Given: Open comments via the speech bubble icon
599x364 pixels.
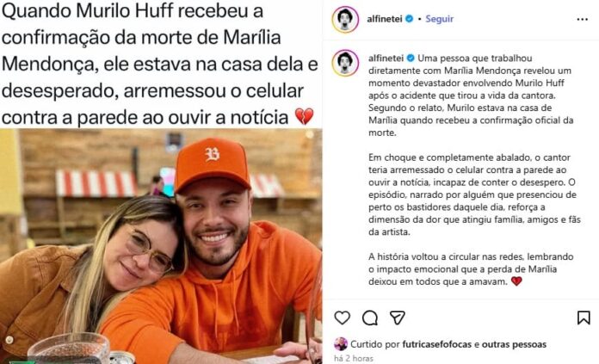Looking at the screenshot, I should pyautogui.click(x=370, y=318).
